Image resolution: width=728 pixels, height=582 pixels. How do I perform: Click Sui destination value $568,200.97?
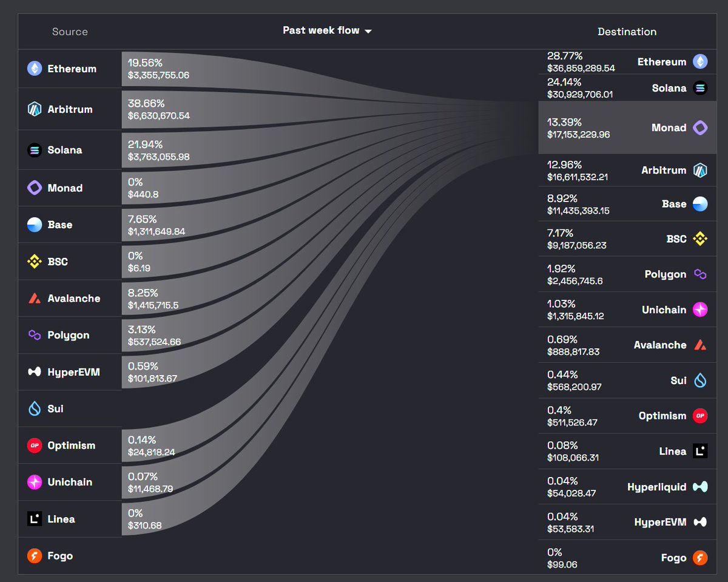click(575, 387)
